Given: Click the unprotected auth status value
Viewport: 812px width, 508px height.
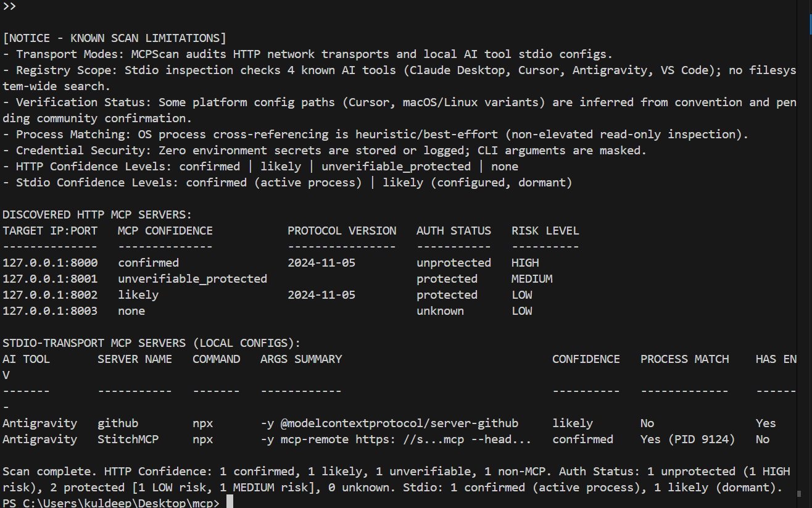Looking at the screenshot, I should pyautogui.click(x=454, y=262).
